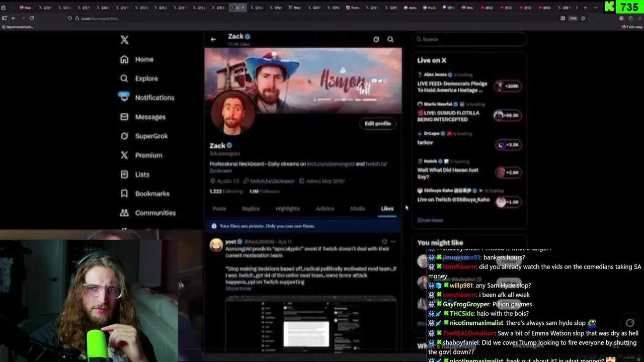Click the 1.1M Followers count
The image size is (644, 362).
[264, 192]
